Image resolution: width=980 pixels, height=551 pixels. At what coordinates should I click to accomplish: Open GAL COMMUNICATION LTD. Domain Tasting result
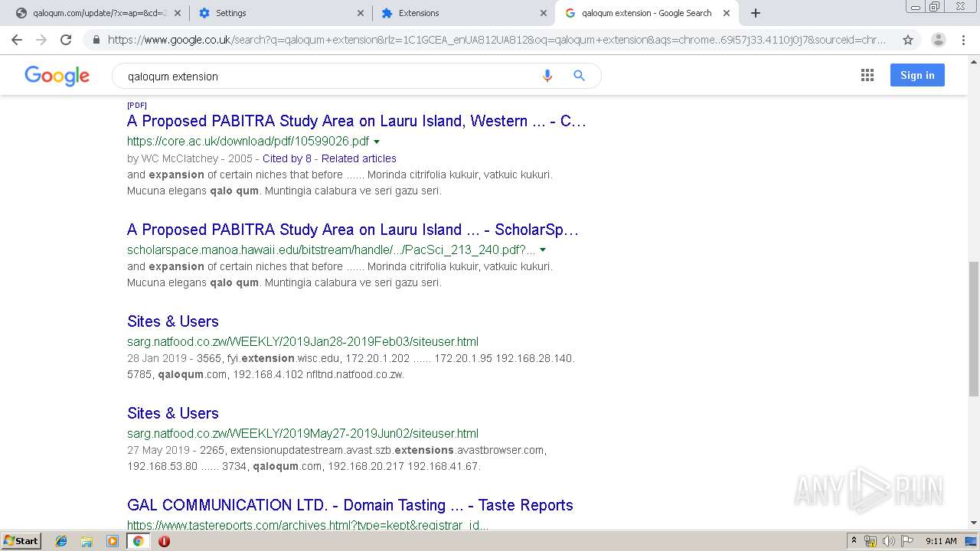pyautogui.click(x=350, y=505)
